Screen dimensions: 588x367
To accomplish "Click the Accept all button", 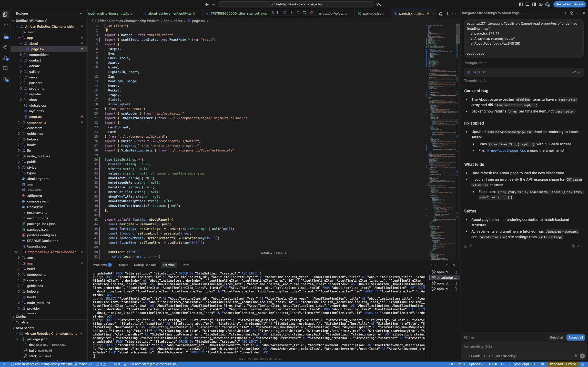I will click(x=575, y=337).
